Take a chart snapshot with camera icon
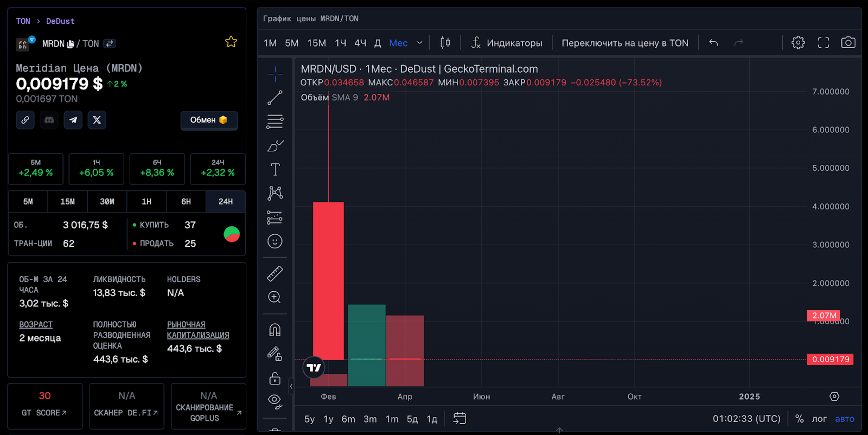The image size is (868, 435). (x=848, y=42)
